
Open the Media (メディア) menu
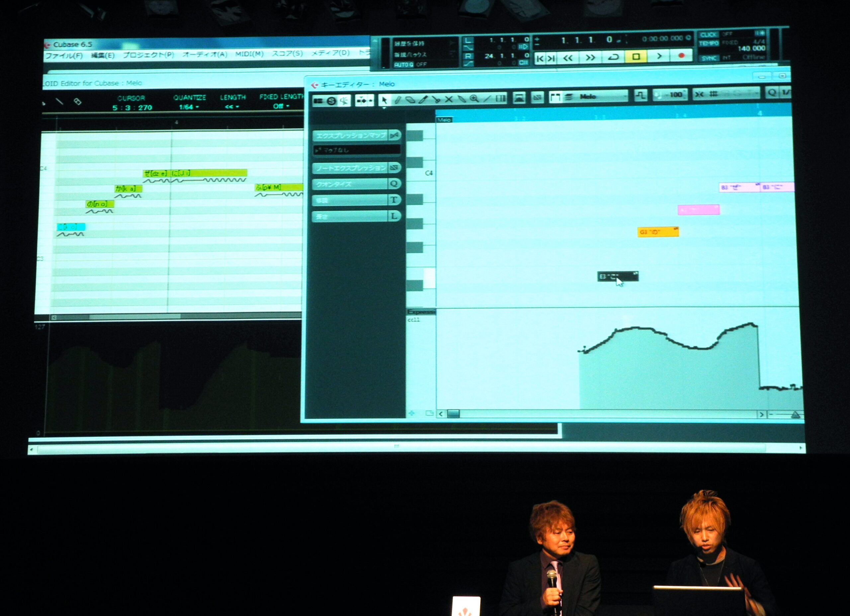pos(330,53)
